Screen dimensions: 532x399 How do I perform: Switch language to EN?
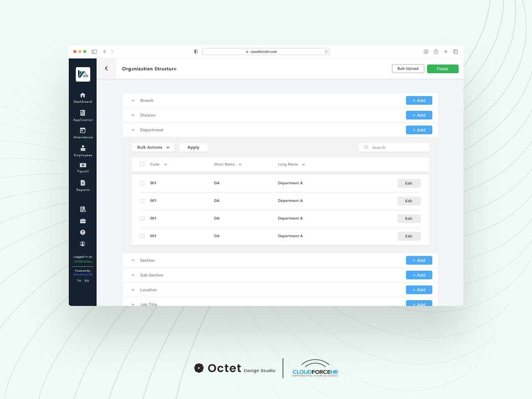pyautogui.click(x=86, y=280)
